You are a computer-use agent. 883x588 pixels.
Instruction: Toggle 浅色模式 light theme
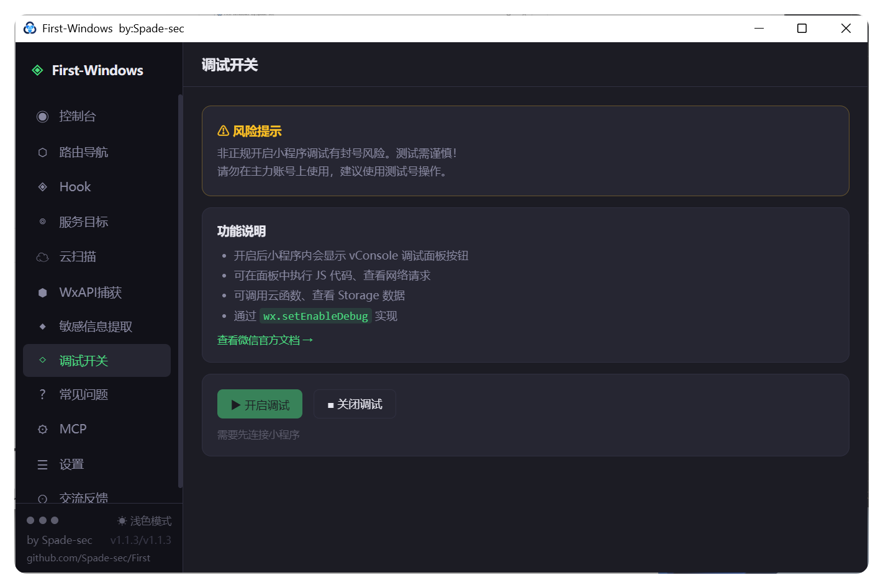144,521
